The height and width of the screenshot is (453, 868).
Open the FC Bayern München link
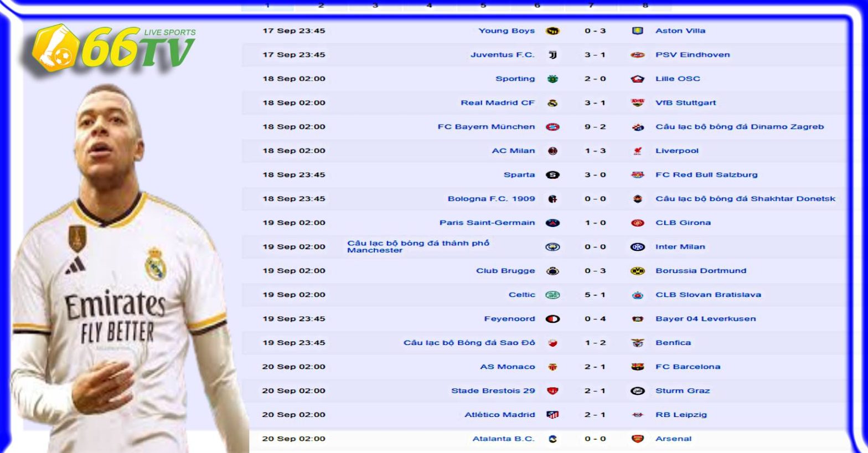point(486,127)
